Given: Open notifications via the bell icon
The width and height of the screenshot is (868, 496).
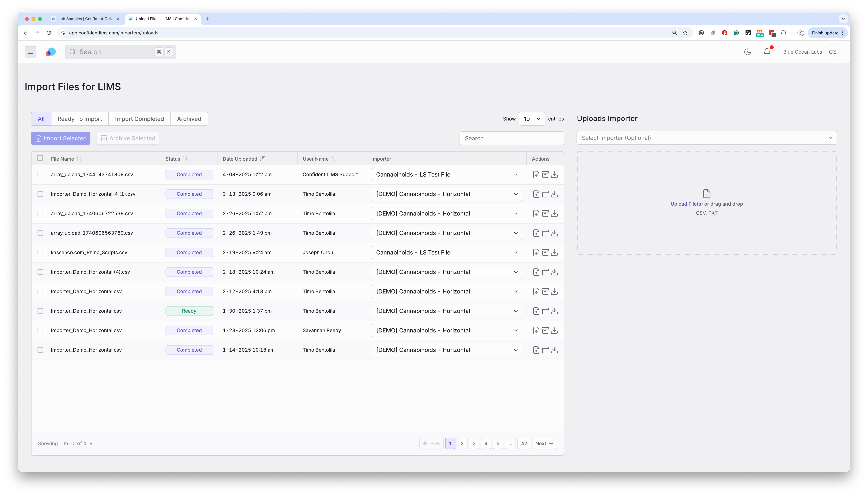Looking at the screenshot, I should click(767, 52).
